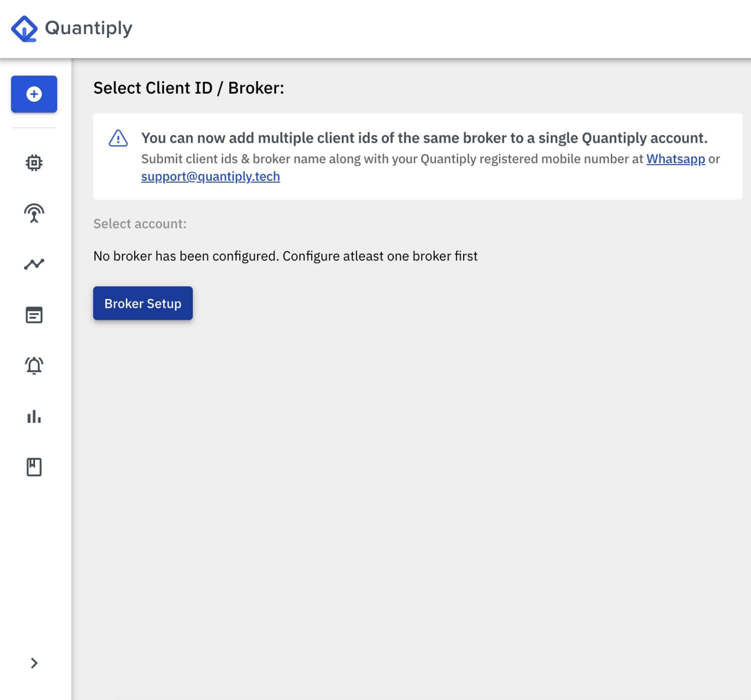Click the support@quantiply.tech email link
This screenshot has width=751, height=700.
click(210, 177)
